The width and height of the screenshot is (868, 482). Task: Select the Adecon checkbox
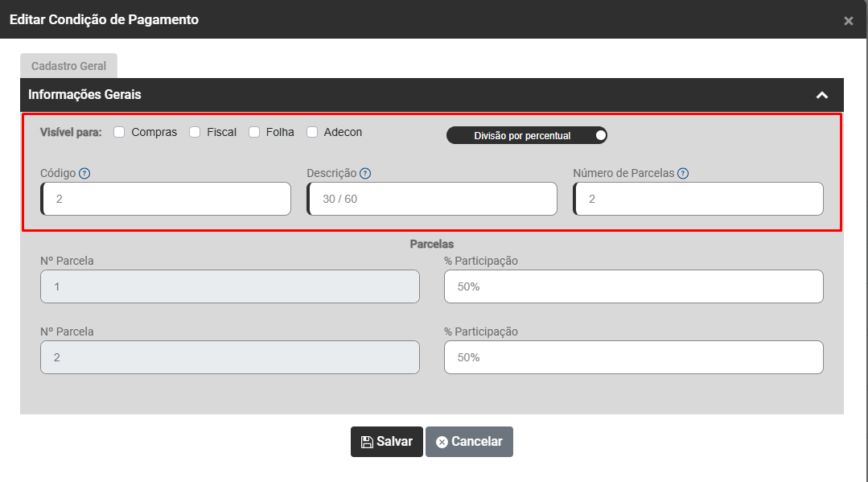coord(312,132)
